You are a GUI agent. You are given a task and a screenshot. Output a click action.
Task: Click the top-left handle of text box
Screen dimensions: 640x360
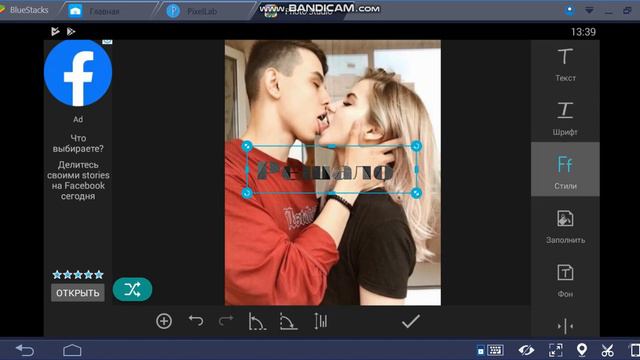point(247,146)
